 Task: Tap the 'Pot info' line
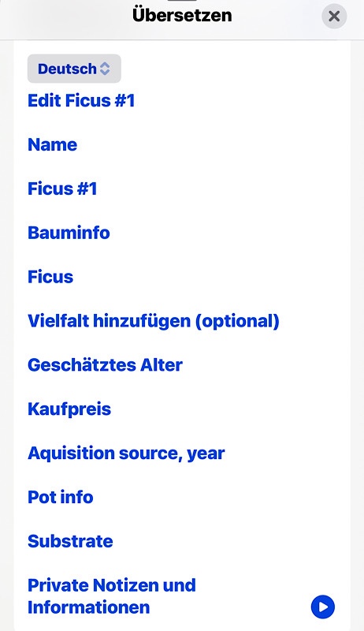tap(60, 497)
